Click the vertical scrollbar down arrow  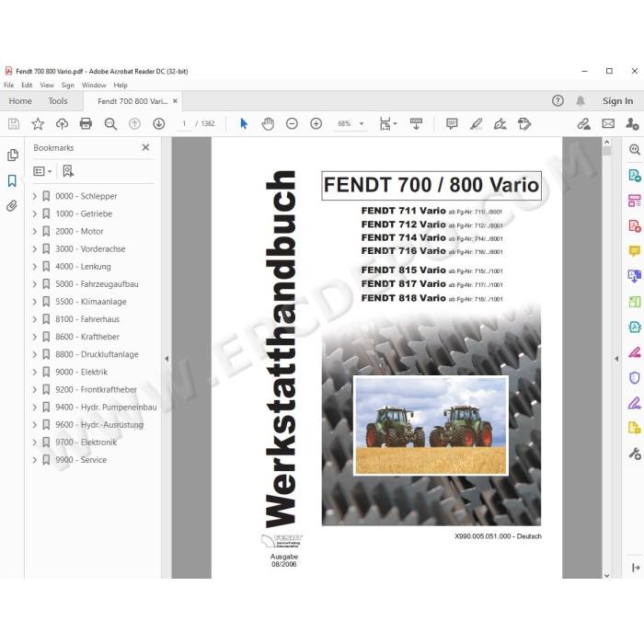click(606, 575)
